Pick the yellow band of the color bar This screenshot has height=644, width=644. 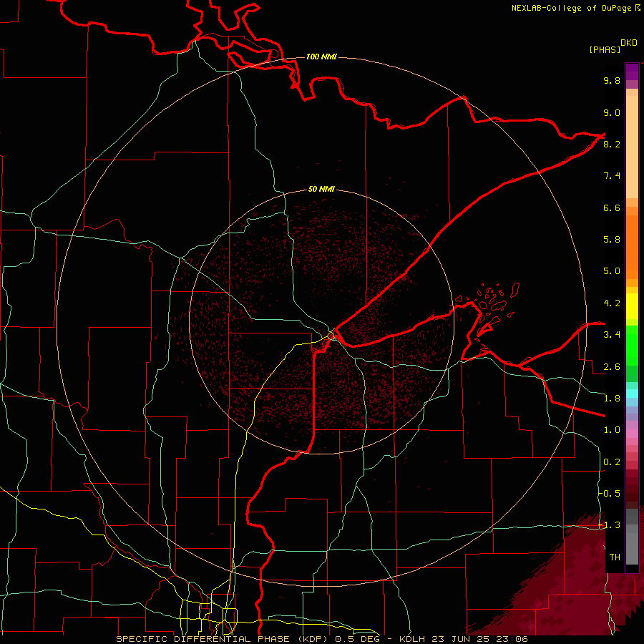632,306
